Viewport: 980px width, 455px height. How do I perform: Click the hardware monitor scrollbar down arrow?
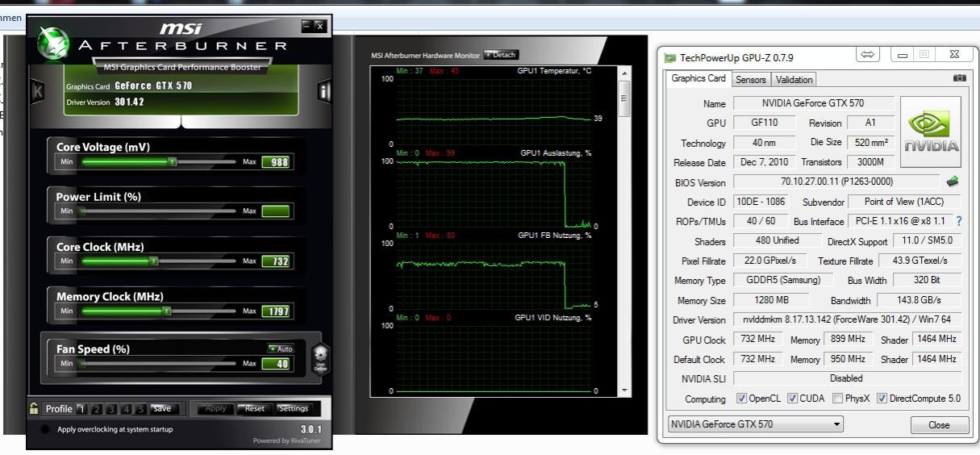[x=623, y=390]
